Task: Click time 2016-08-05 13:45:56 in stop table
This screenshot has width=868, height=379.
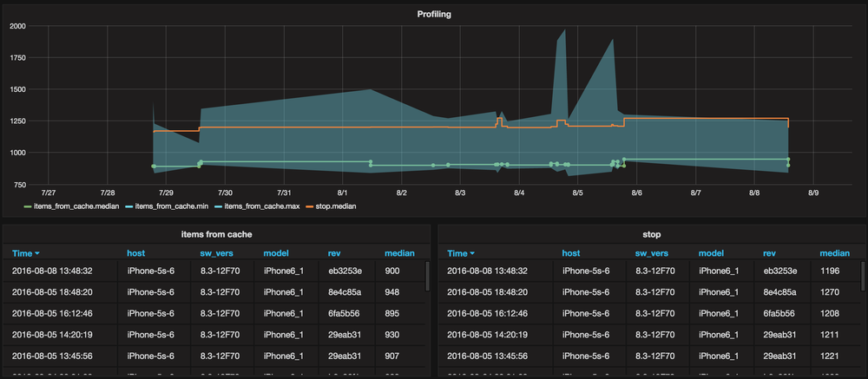Action: point(487,356)
